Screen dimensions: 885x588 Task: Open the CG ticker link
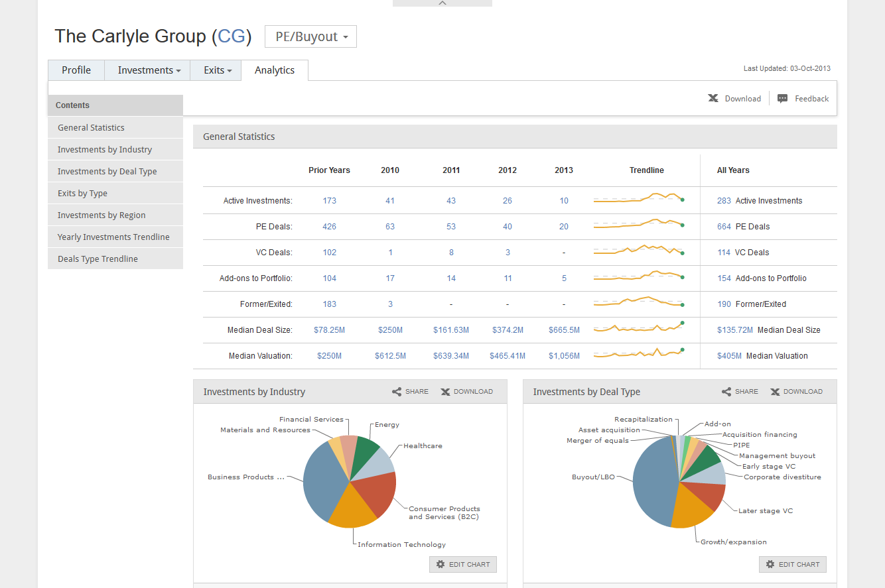coord(232,36)
